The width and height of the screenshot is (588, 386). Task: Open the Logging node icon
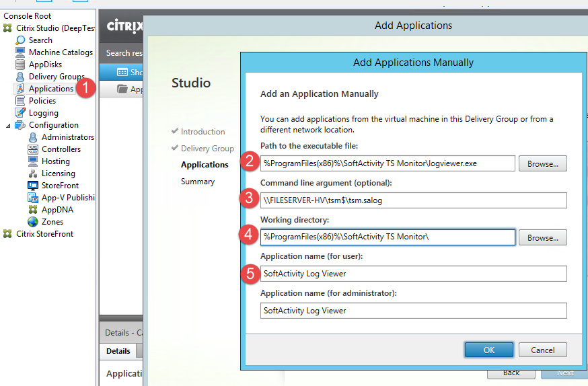[20, 113]
